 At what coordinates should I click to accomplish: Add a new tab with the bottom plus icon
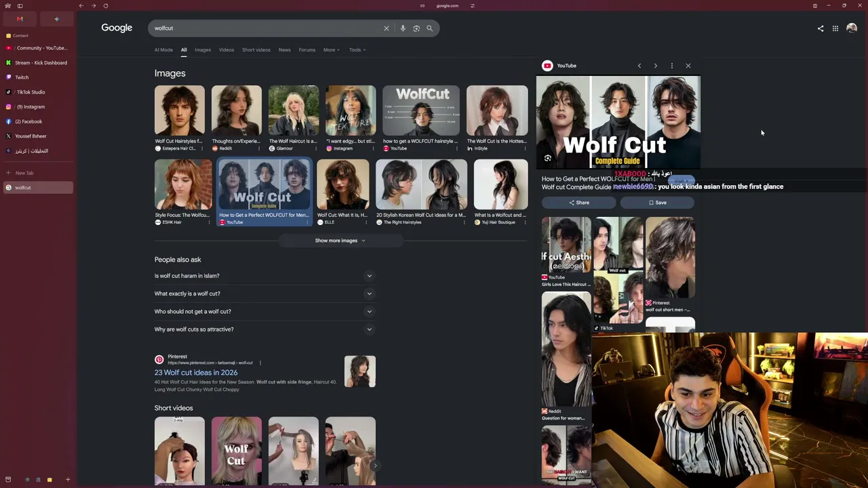point(68,480)
